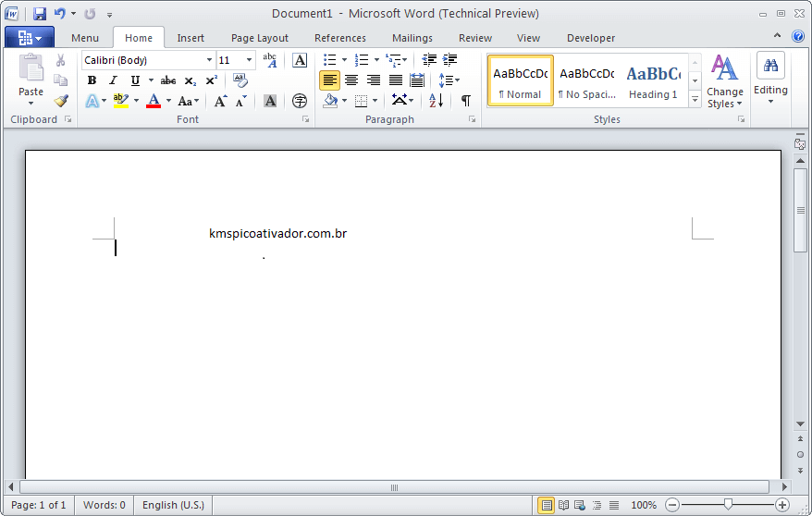
Task: Open the font size dropdown
Action: [249, 60]
